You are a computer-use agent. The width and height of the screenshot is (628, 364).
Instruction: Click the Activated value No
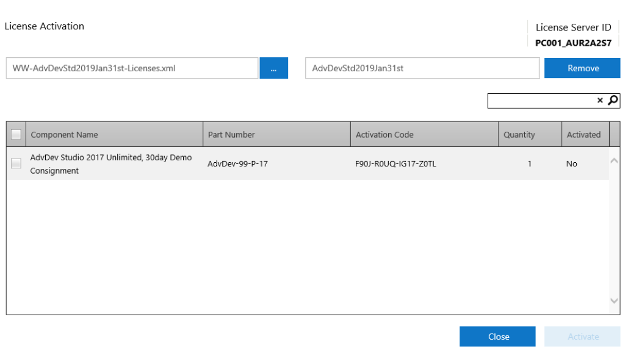[571, 163]
